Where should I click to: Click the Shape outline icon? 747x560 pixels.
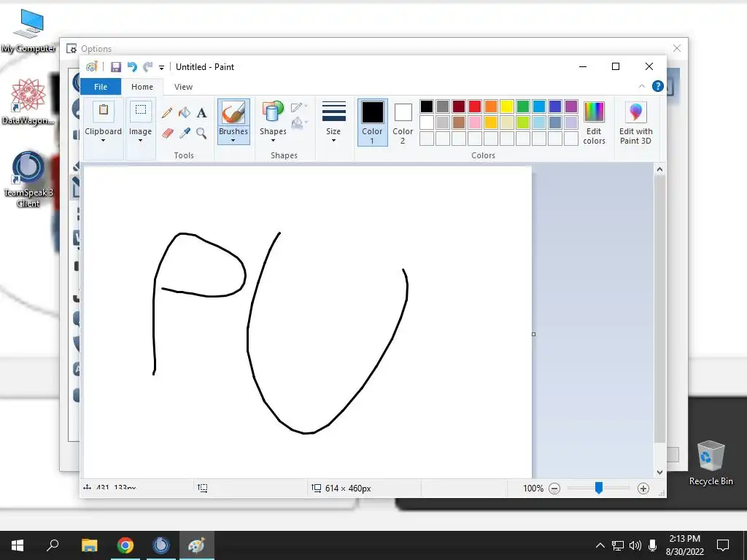(x=298, y=107)
